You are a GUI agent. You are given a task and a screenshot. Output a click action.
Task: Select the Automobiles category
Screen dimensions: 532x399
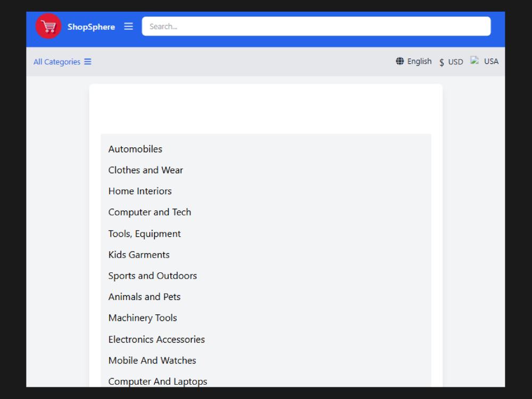tap(135, 149)
